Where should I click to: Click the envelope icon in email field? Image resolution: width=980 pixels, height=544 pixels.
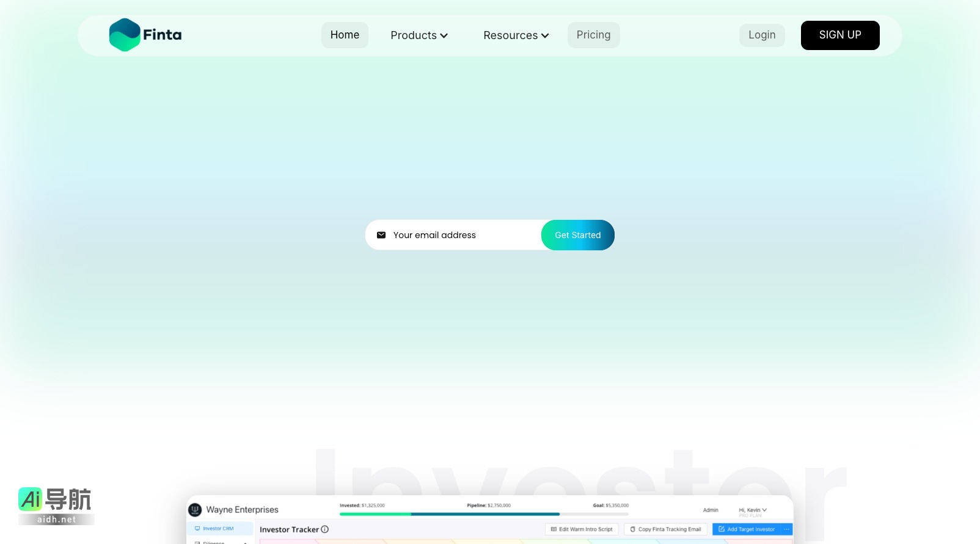point(381,235)
